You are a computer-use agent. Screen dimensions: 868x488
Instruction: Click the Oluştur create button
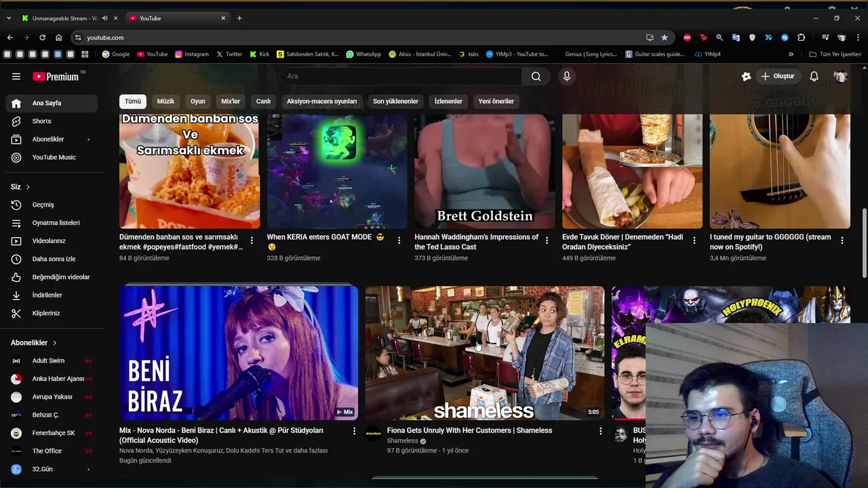tap(777, 76)
